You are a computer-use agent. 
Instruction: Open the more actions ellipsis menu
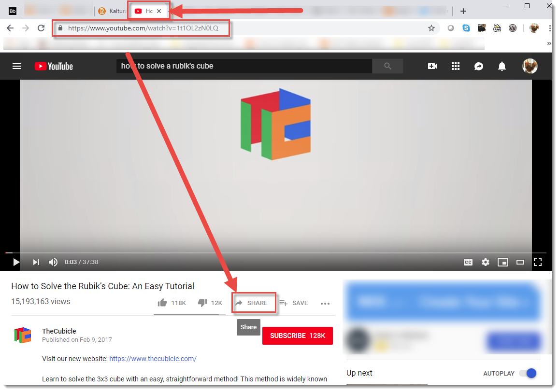click(325, 303)
